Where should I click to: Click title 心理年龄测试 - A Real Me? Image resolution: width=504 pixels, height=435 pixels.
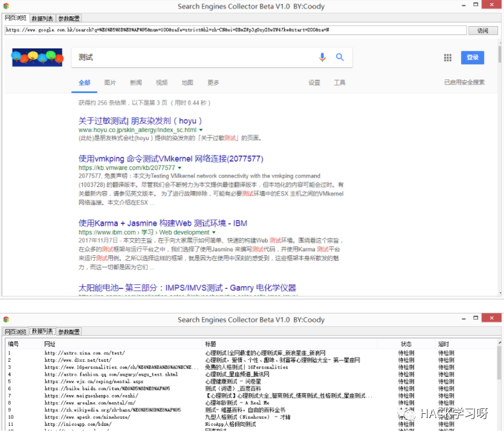237,403
